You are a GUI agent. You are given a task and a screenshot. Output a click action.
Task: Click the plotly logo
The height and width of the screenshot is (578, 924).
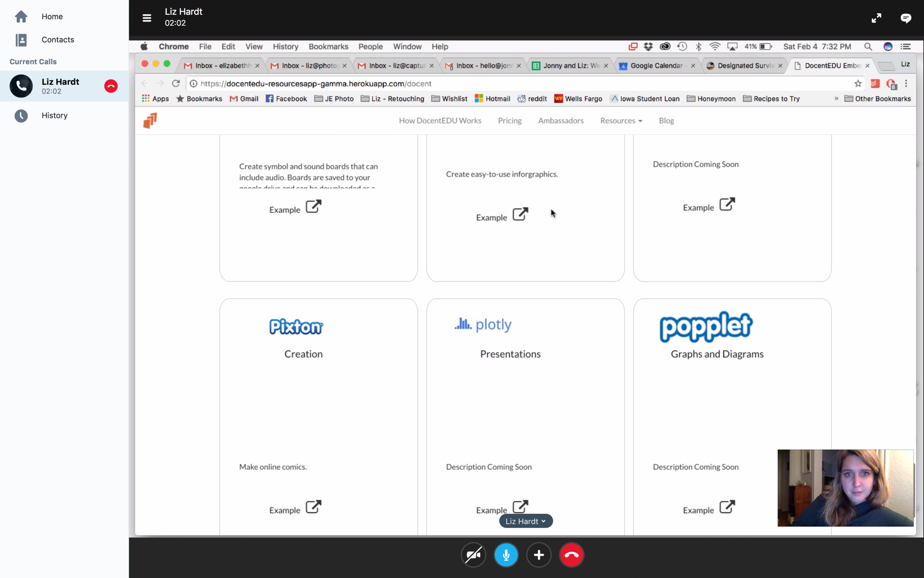click(x=483, y=324)
